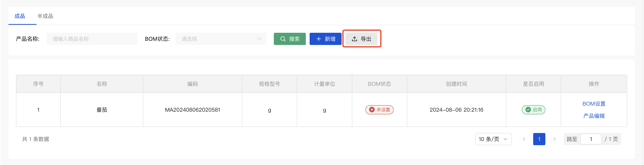The height and width of the screenshot is (165, 644).
Task: Click the 未设置 BOM status badge
Action: 379,110
